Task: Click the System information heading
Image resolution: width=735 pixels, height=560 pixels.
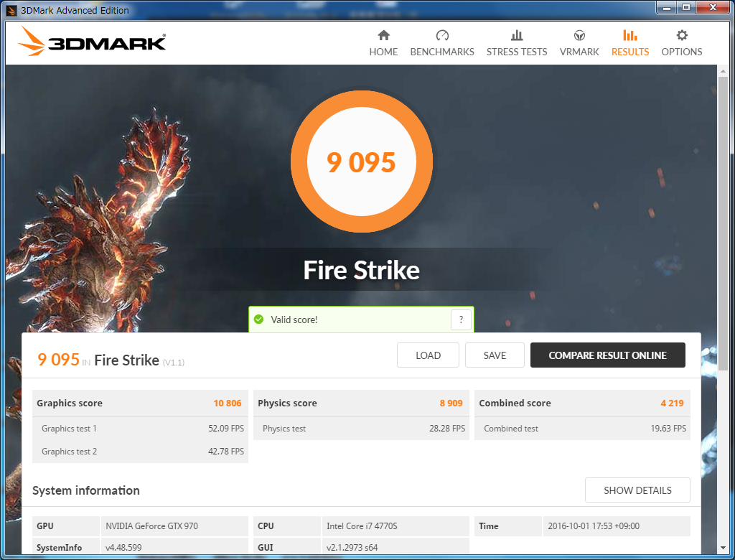Action: tap(86, 490)
